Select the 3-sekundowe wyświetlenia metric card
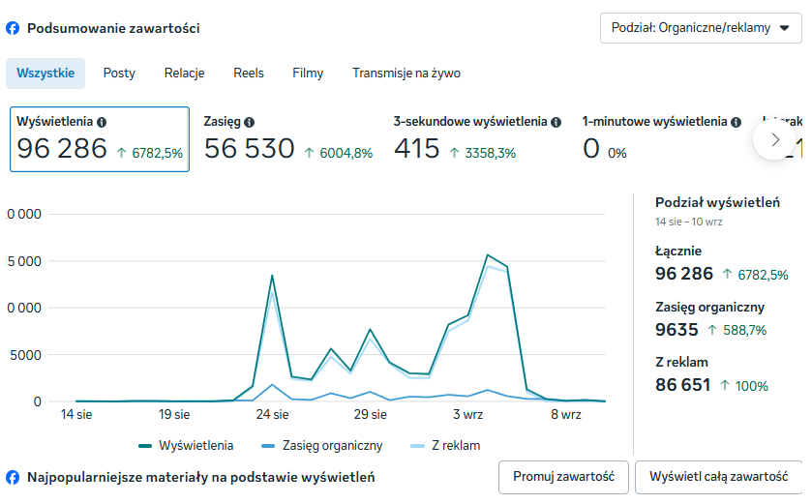 [x=477, y=139]
